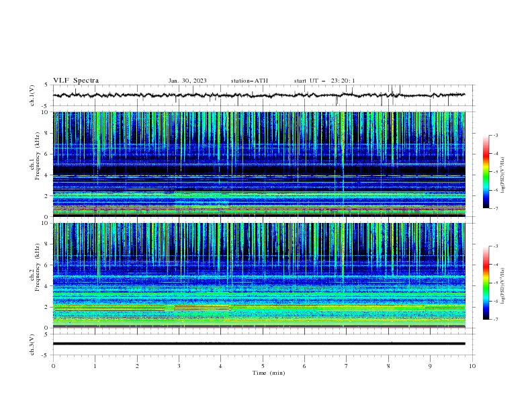532x411 pixels.
Task: Click the 'ch.3(V)' waveform axis label
Action: click(x=32, y=345)
